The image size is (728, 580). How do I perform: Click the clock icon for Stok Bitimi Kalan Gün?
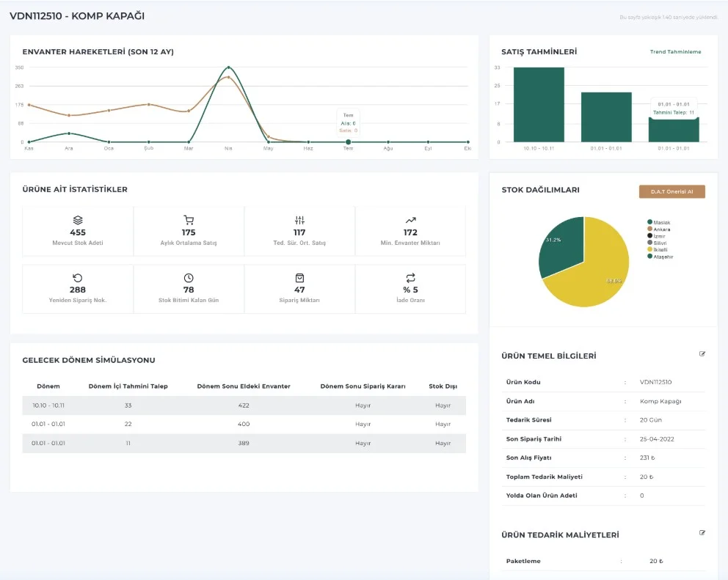pos(189,278)
